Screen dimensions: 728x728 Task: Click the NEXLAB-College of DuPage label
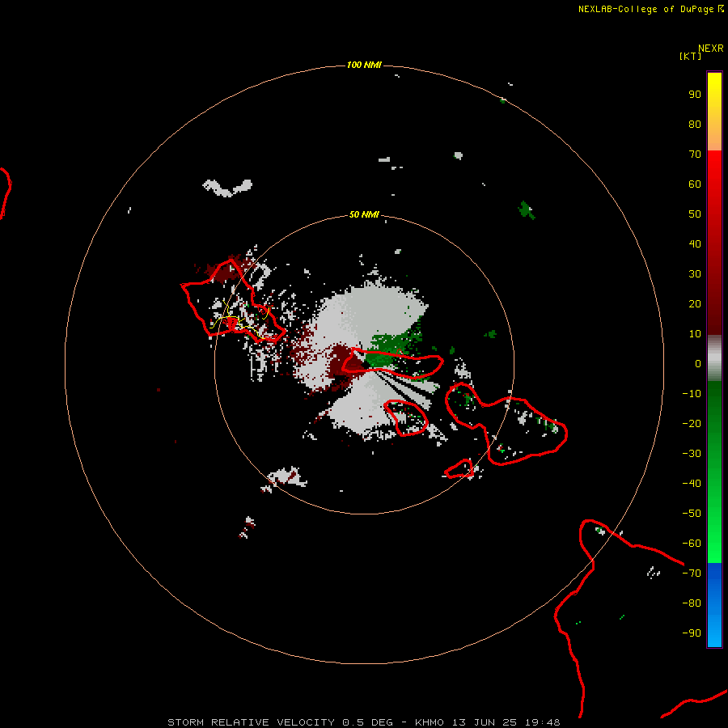(647, 9)
